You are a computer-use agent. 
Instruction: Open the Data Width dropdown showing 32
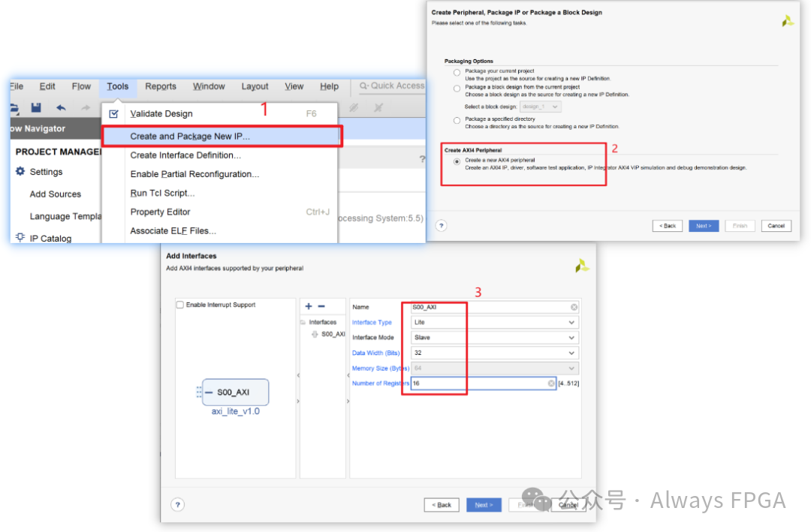[x=494, y=353]
